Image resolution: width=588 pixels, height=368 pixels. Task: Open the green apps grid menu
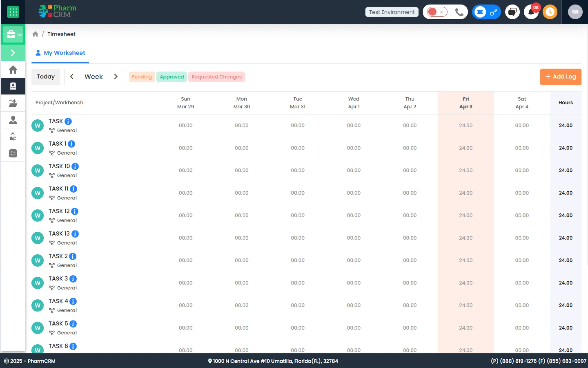pos(13,12)
